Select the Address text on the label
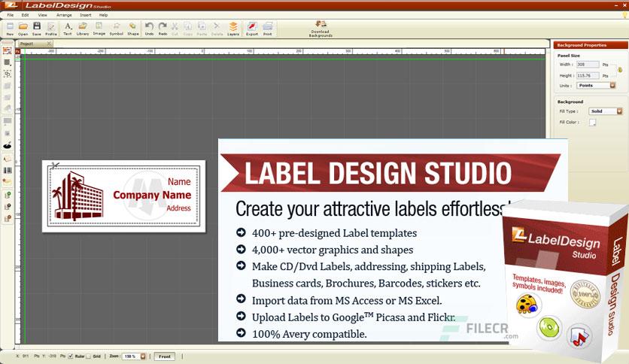This screenshot has width=629, height=364. click(x=179, y=208)
